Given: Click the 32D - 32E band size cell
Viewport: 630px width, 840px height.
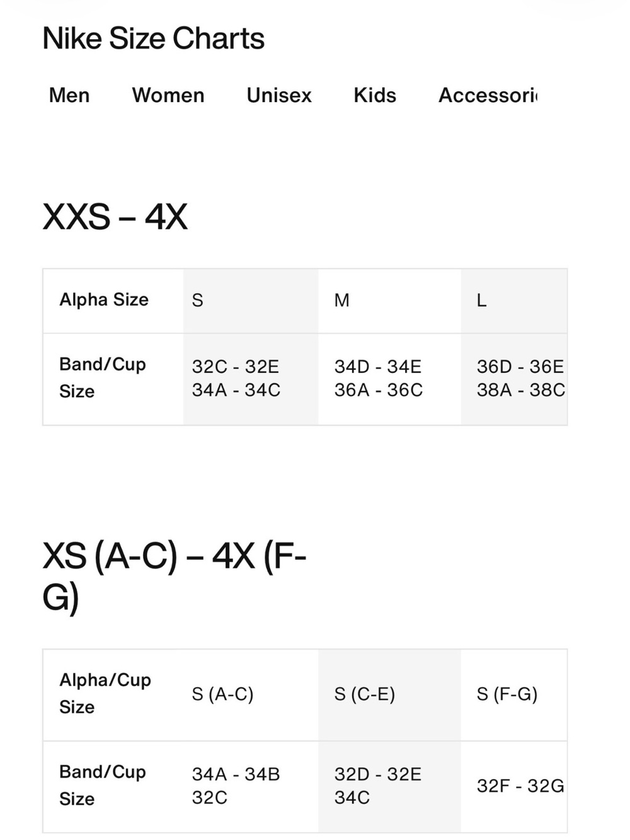Looking at the screenshot, I should pyautogui.click(x=389, y=786).
